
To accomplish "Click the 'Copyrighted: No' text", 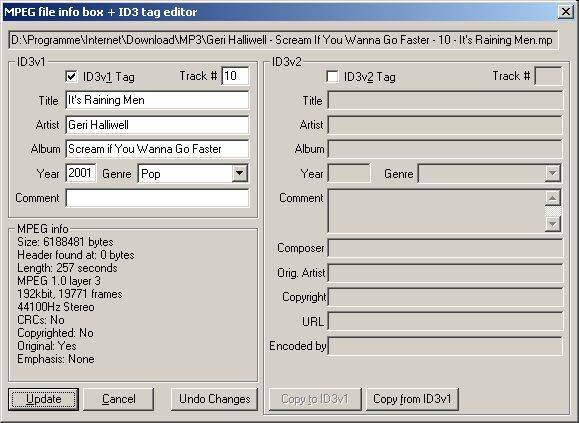I will click(x=55, y=333).
